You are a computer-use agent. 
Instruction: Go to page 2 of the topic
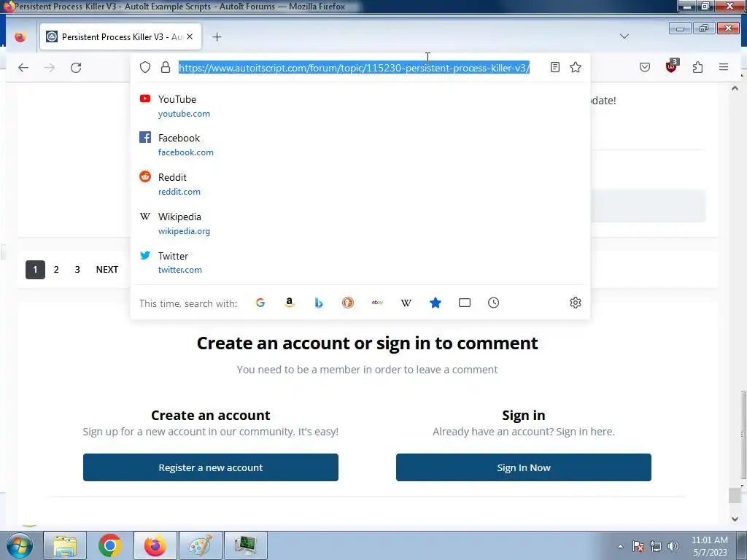(x=56, y=270)
